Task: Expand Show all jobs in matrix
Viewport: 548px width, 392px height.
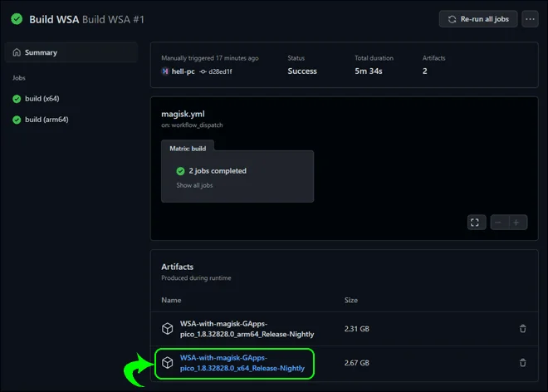Action: click(x=194, y=185)
